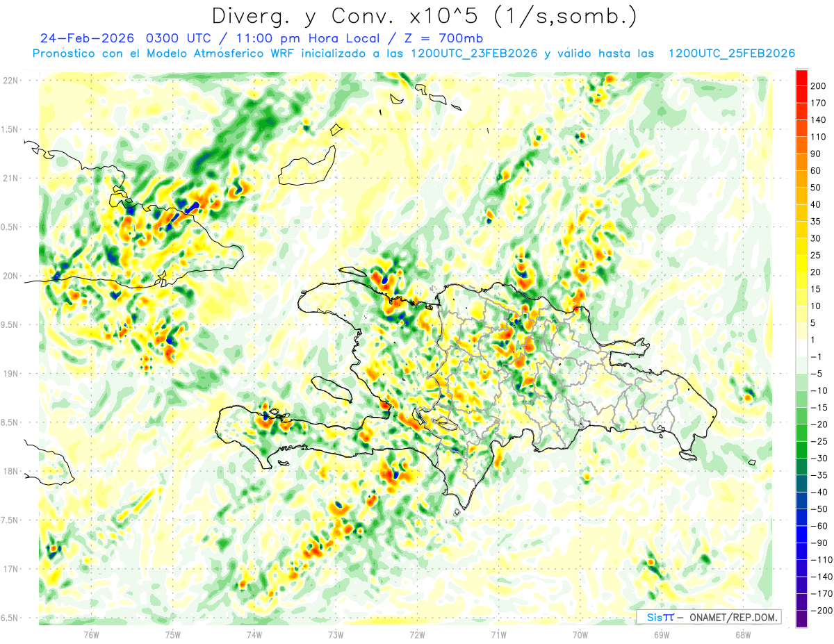Click the colorbar label -50
Viewport: 834px width, 644px height.
click(x=819, y=509)
